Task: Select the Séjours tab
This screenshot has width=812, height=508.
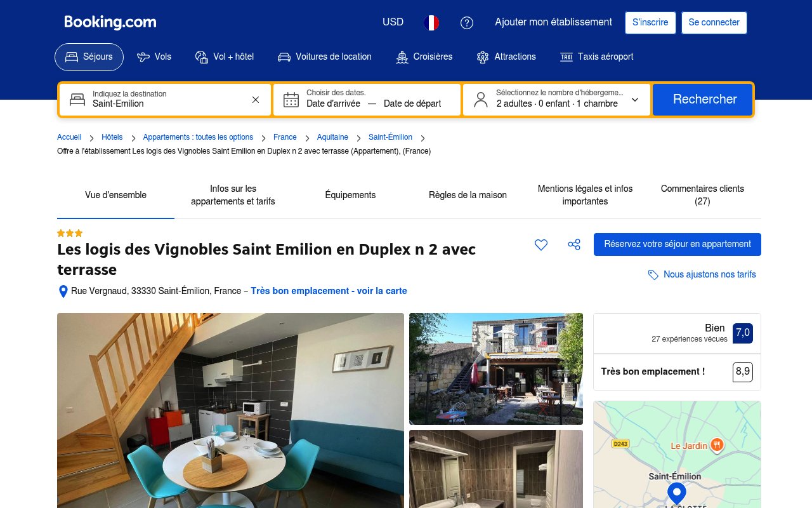Action: (89, 57)
